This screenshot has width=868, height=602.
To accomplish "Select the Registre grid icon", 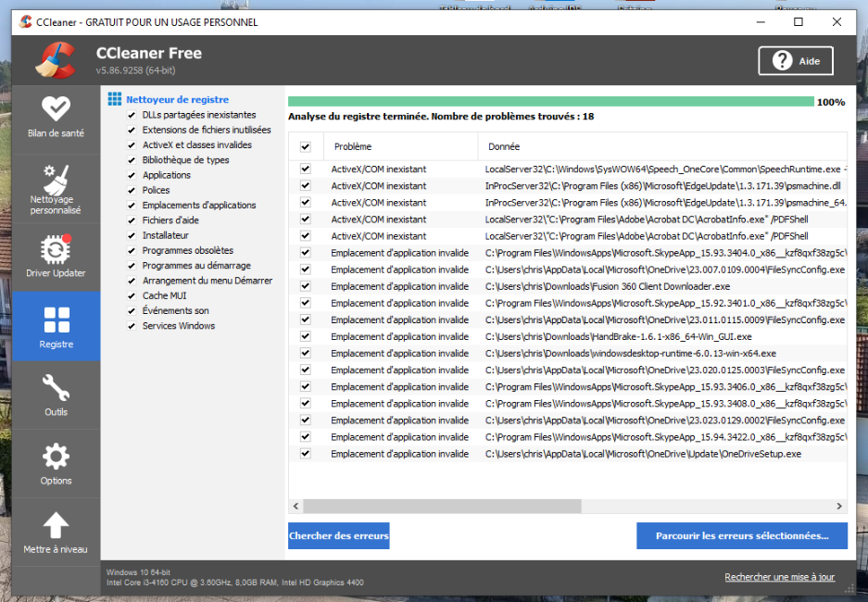I will [x=57, y=320].
